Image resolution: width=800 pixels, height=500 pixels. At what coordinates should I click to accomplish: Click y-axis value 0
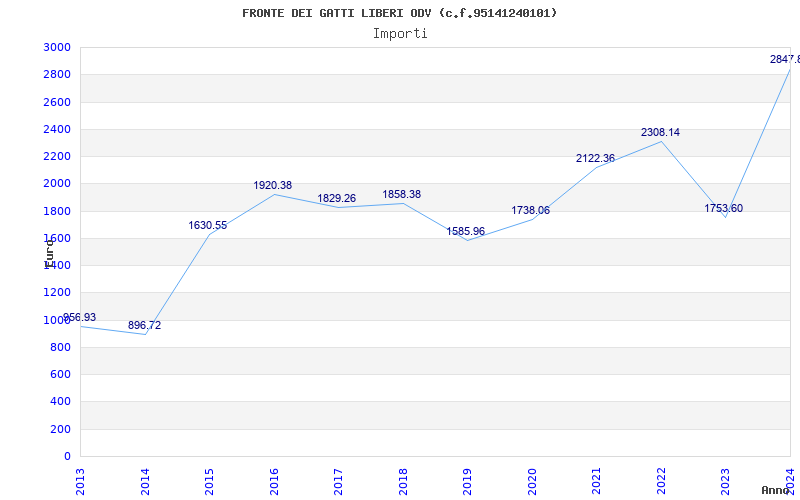point(67,456)
